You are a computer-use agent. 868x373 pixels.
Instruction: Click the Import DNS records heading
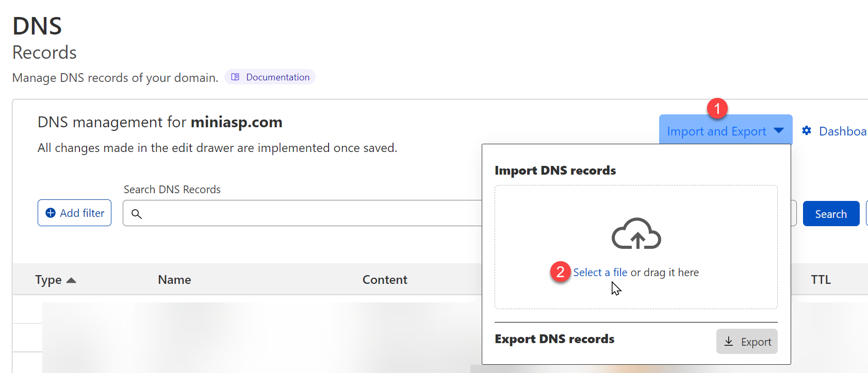pos(555,171)
